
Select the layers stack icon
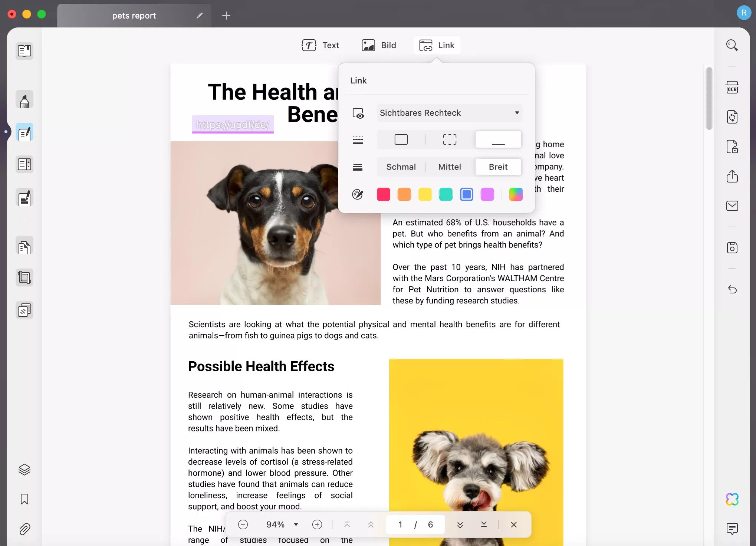pyautogui.click(x=24, y=470)
